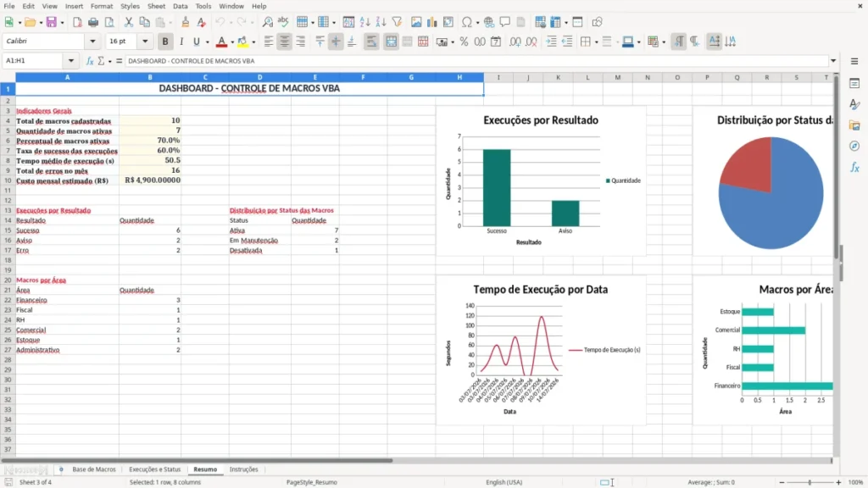Open the Find & Replace tool
This screenshot has width=868, height=488.
(267, 22)
